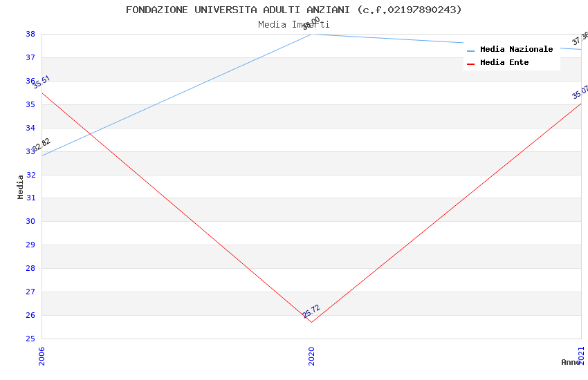Click the y-axis value 31
The width and height of the screenshot is (588, 380).
[30, 198]
